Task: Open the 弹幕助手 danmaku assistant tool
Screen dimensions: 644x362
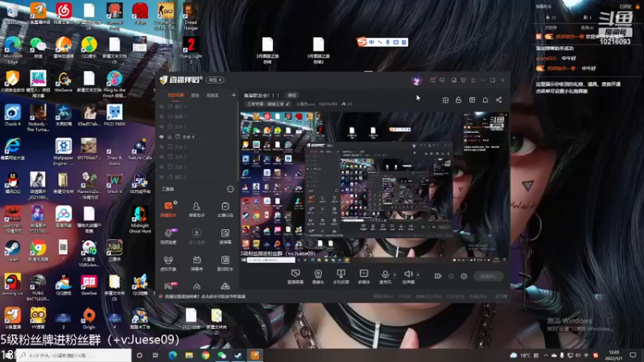Action: 168,209
